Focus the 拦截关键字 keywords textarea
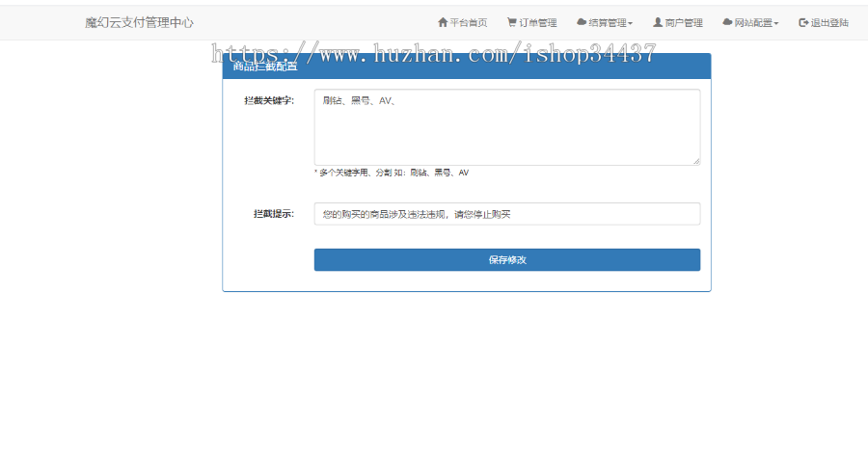Screen dimensions: 868x454 (506, 127)
